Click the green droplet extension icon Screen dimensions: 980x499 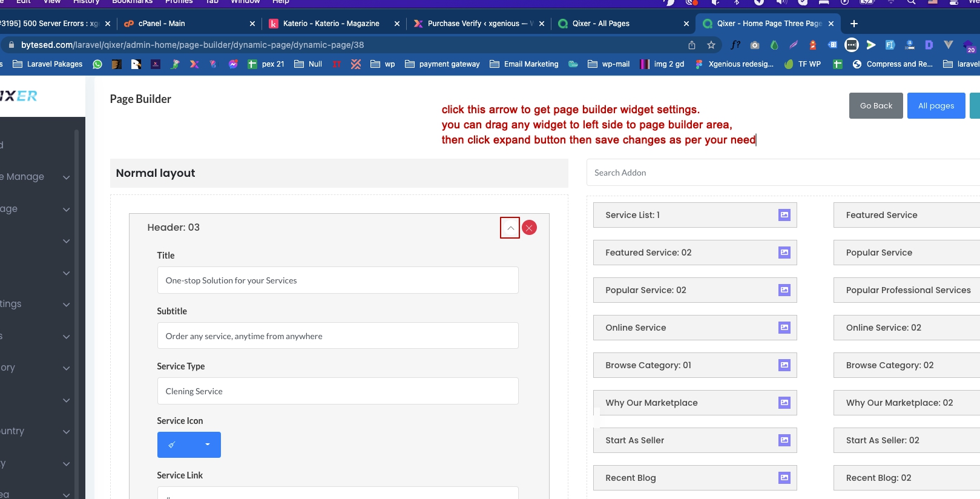click(x=774, y=45)
